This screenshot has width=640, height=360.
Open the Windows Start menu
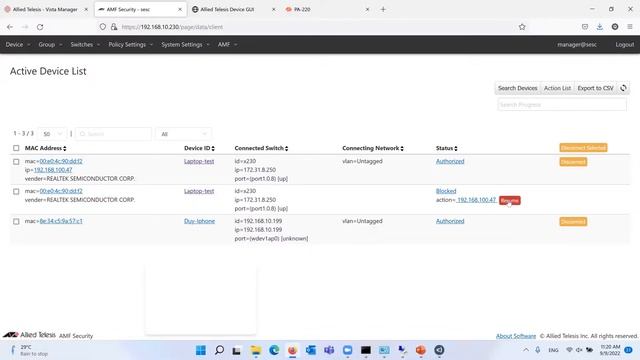click(x=201, y=350)
